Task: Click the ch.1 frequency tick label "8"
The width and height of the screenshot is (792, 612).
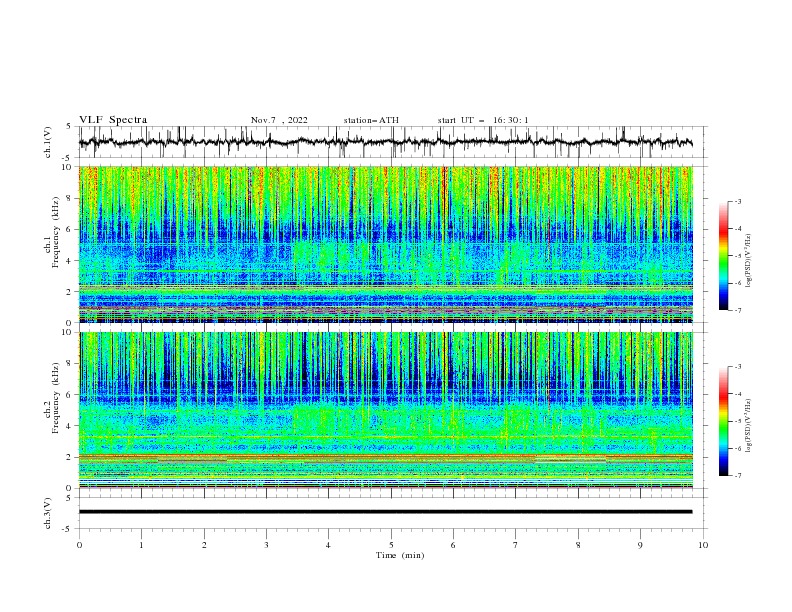Action: 70,198
